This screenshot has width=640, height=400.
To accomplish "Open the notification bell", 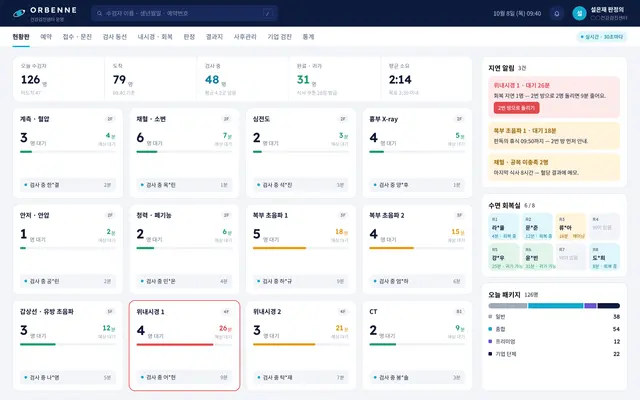I will (556, 13).
